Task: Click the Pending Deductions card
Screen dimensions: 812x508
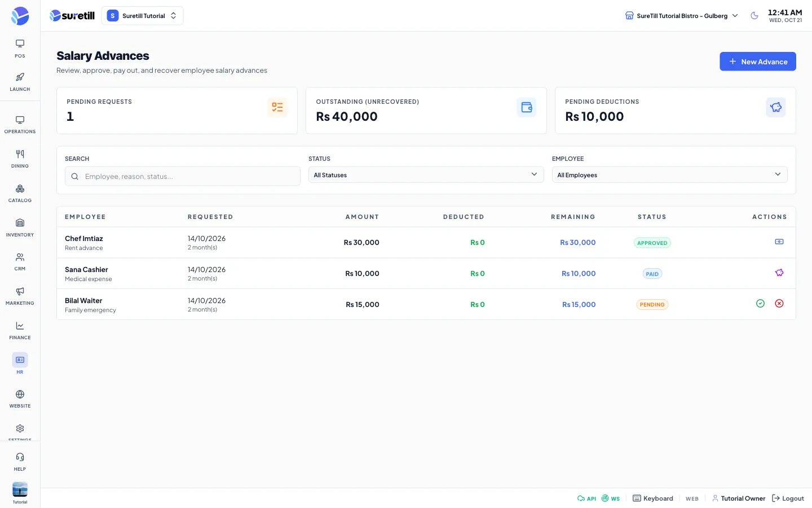Action: pyautogui.click(x=676, y=111)
